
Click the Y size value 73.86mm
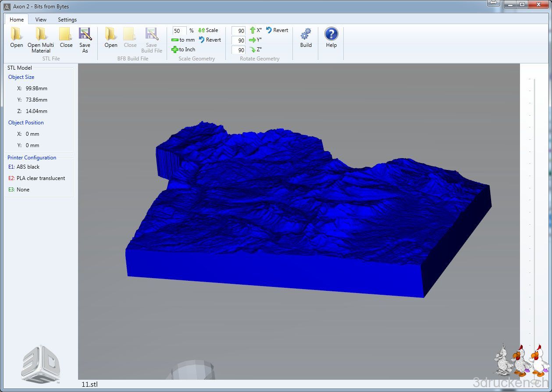pos(36,100)
